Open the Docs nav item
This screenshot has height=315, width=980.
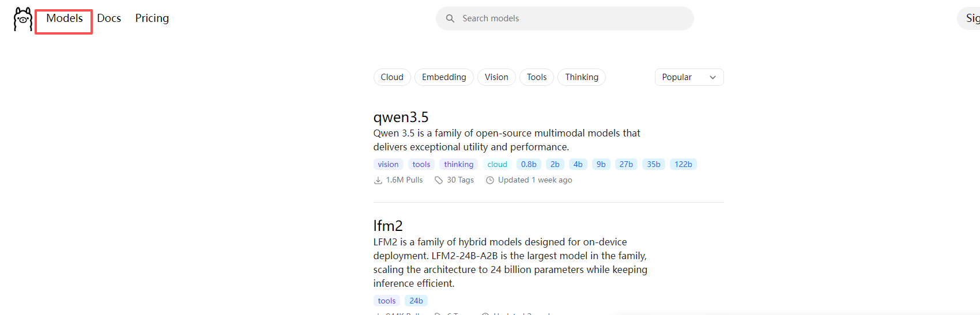point(109,18)
